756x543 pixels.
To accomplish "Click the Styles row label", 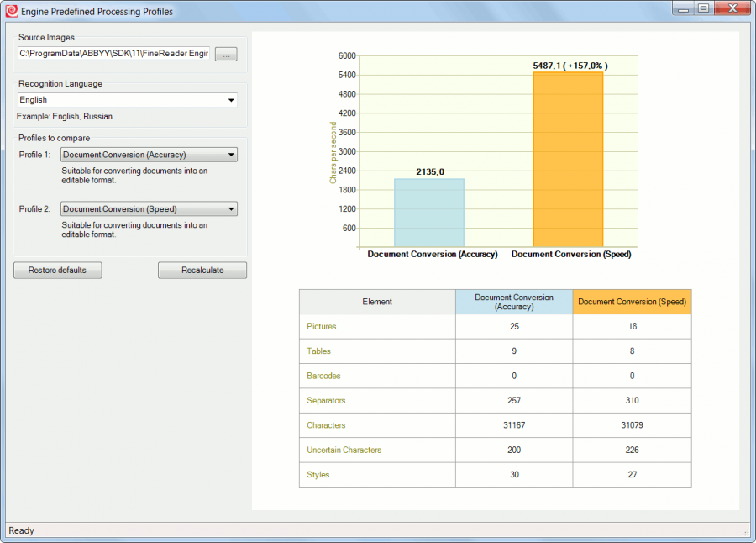I will point(318,474).
